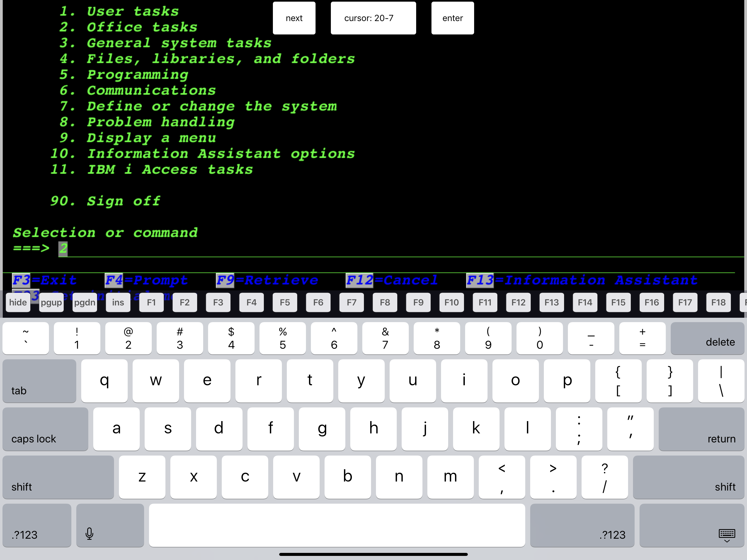Screen dimensions: 747x560
Task: Hide the function key toolbar
Action: click(x=17, y=303)
